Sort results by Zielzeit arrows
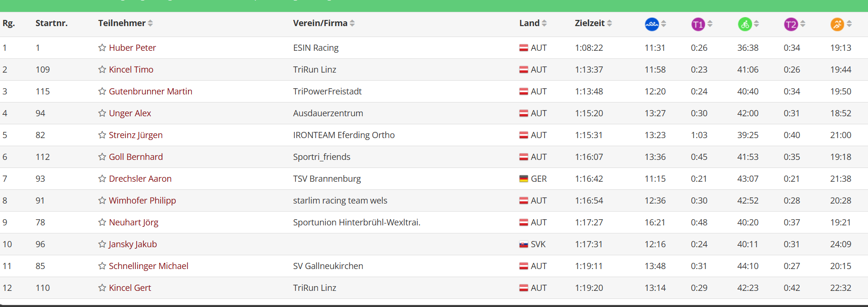The height and width of the screenshot is (307, 868). click(610, 23)
